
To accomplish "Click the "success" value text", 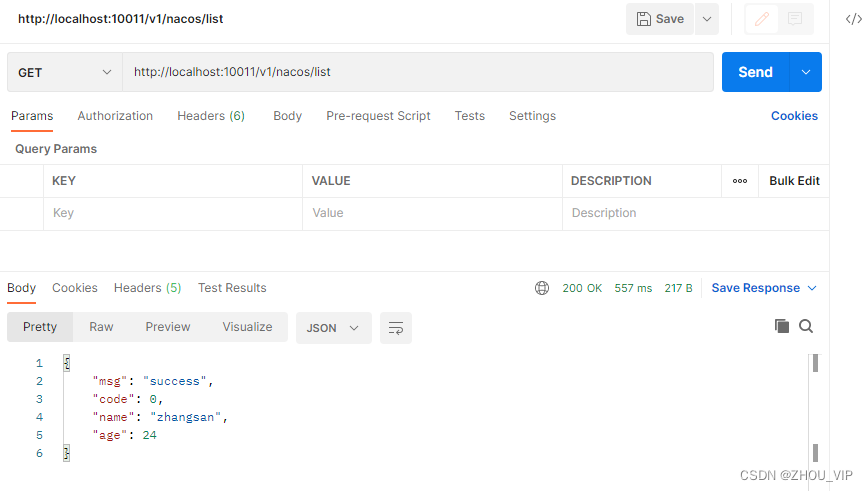I will [x=174, y=381].
